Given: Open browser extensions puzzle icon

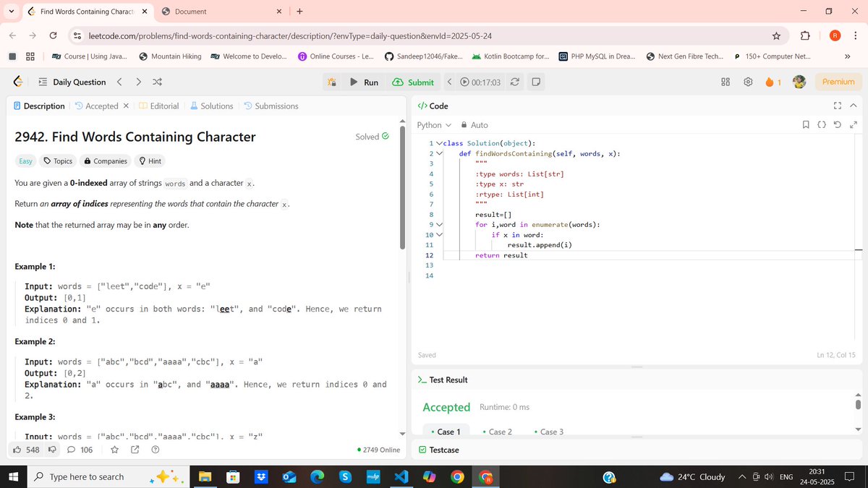Looking at the screenshot, I should [805, 35].
